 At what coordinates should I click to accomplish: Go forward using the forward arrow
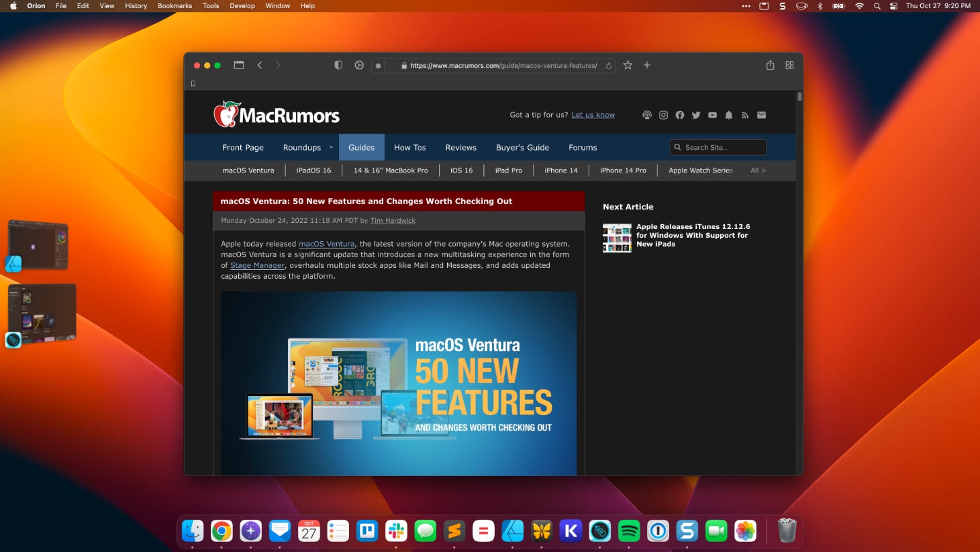click(x=278, y=65)
